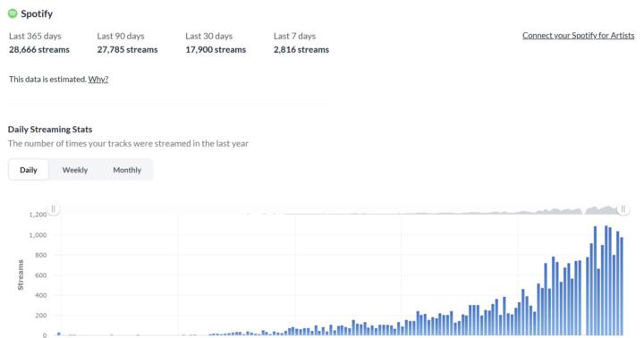Click the 'This data is estimated.' text
644x338 pixels.
point(47,80)
